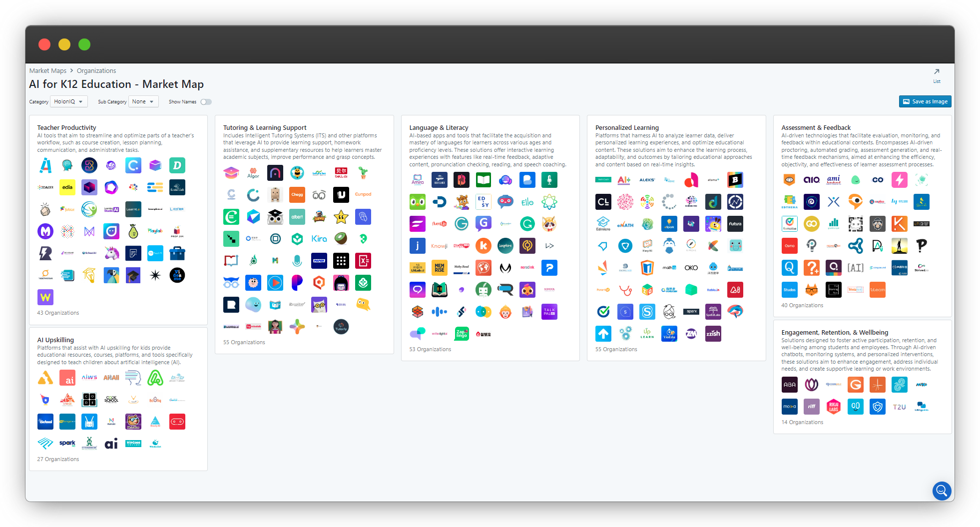980x527 pixels.
Task: Open the Playlab organization logo
Action: (x=155, y=231)
